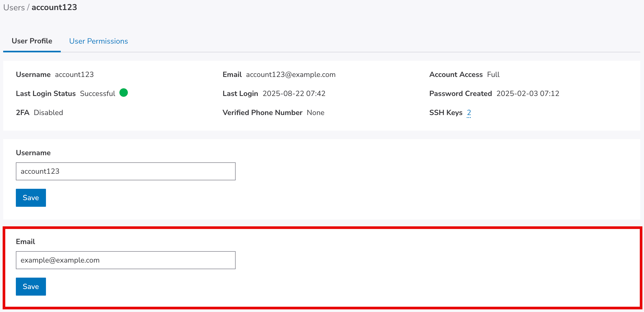Click the green login status indicator
This screenshot has height=312, width=644.
click(x=123, y=93)
